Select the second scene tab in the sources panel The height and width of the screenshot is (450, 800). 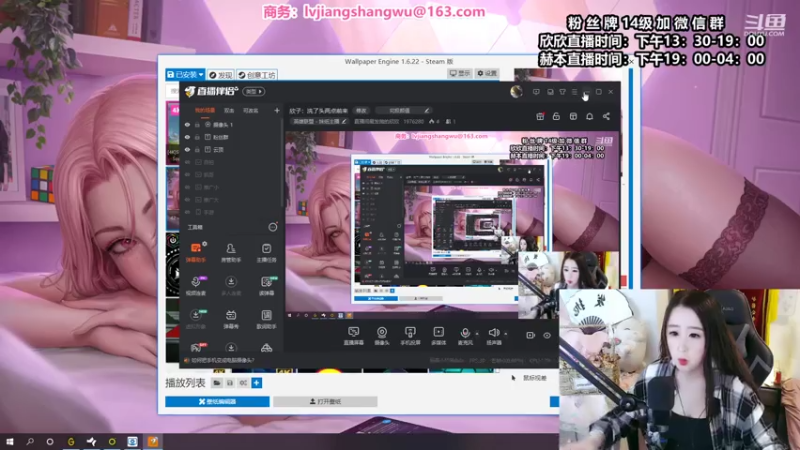[x=229, y=110]
